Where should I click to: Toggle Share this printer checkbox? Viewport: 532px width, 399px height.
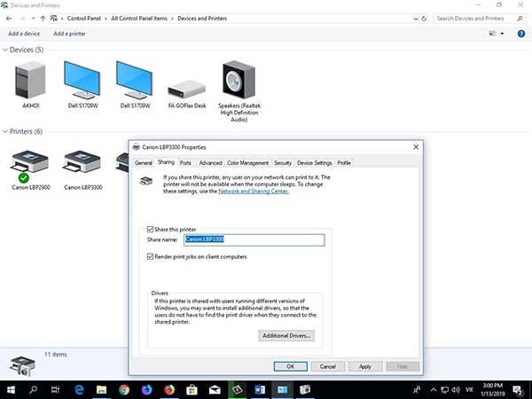151,230
